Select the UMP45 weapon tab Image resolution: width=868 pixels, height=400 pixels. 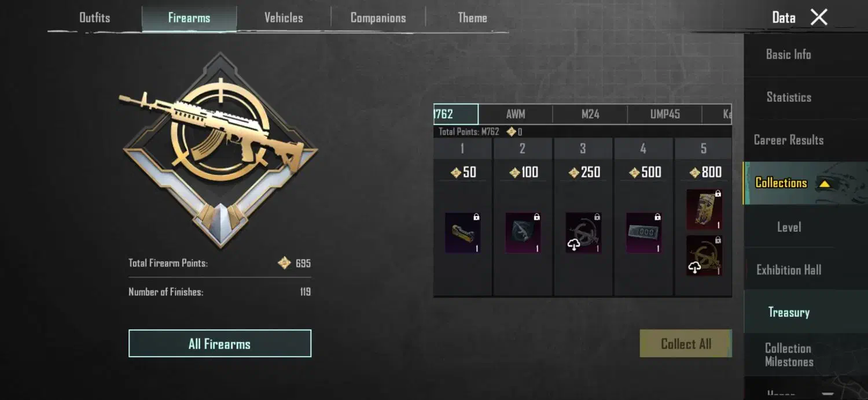point(665,114)
